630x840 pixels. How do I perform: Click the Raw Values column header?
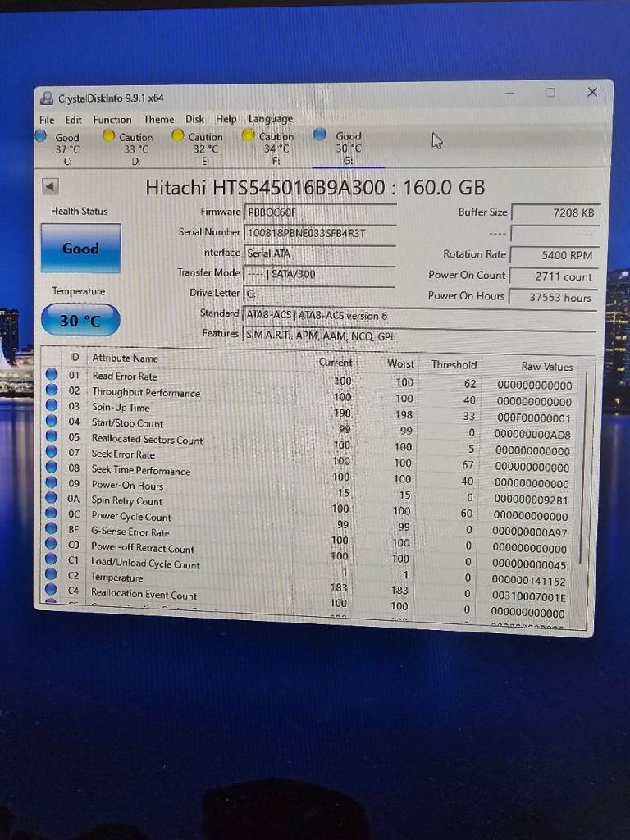pos(547,367)
